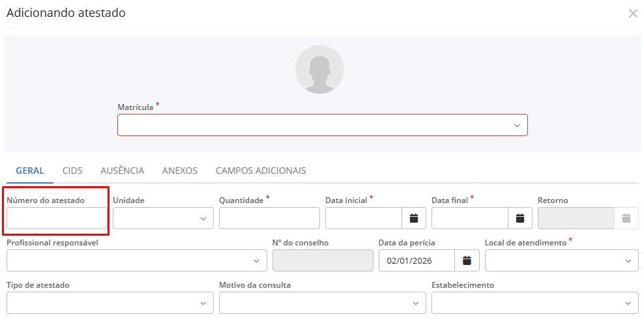Go to the ANEXOS tab
The width and height of the screenshot is (644, 319).
pyautogui.click(x=180, y=171)
